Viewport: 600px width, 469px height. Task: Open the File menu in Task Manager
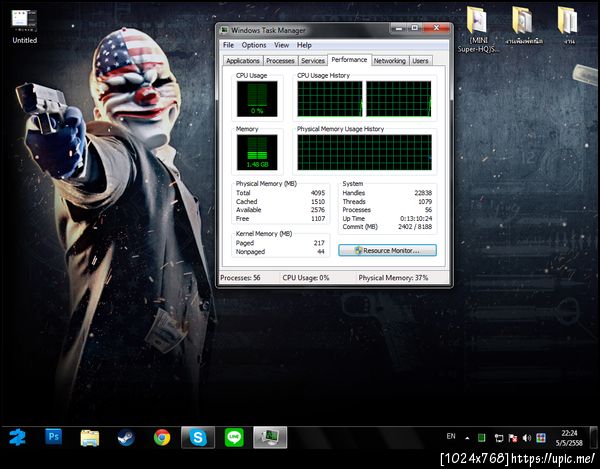pos(228,45)
